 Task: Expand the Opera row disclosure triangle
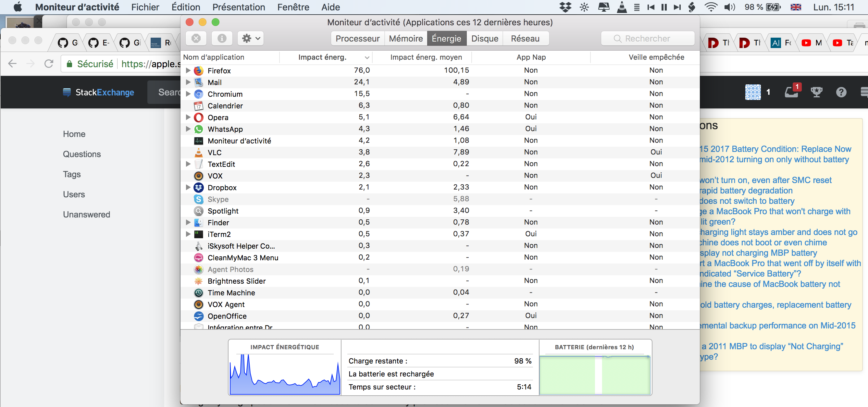pyautogui.click(x=188, y=117)
